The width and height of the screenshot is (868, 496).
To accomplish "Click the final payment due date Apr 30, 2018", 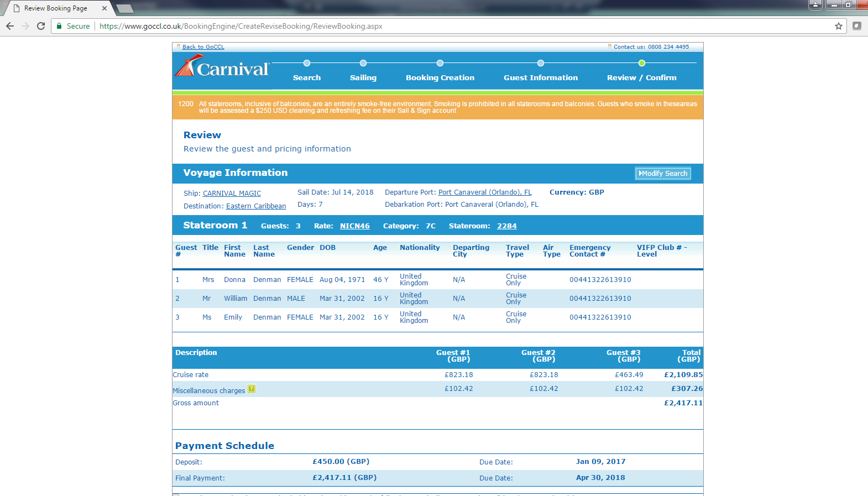I will [x=600, y=478].
